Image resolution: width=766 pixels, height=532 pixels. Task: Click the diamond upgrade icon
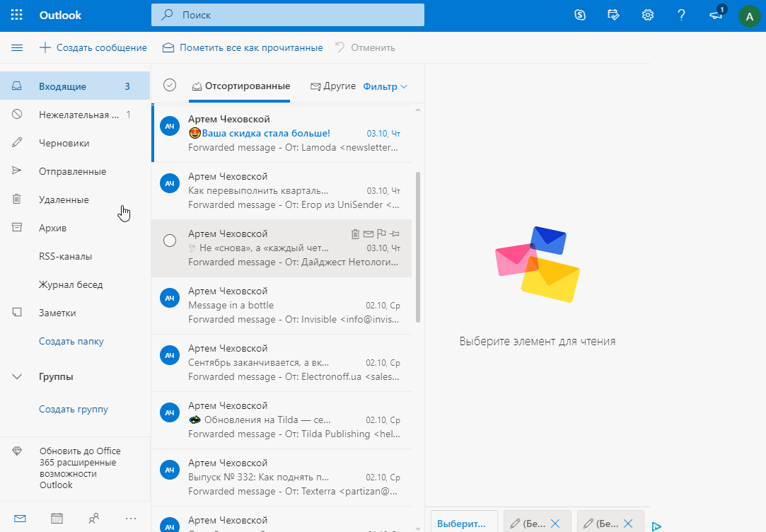[17, 451]
